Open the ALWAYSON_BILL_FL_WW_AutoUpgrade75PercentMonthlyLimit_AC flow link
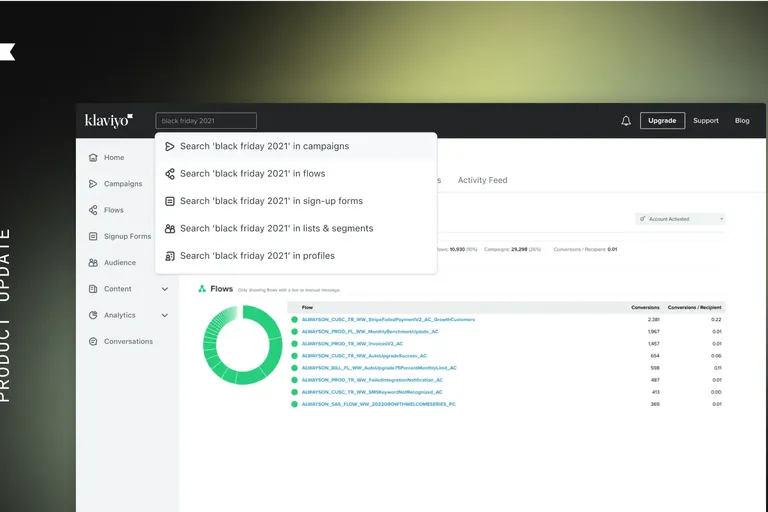This screenshot has width=768, height=512. coord(379,368)
